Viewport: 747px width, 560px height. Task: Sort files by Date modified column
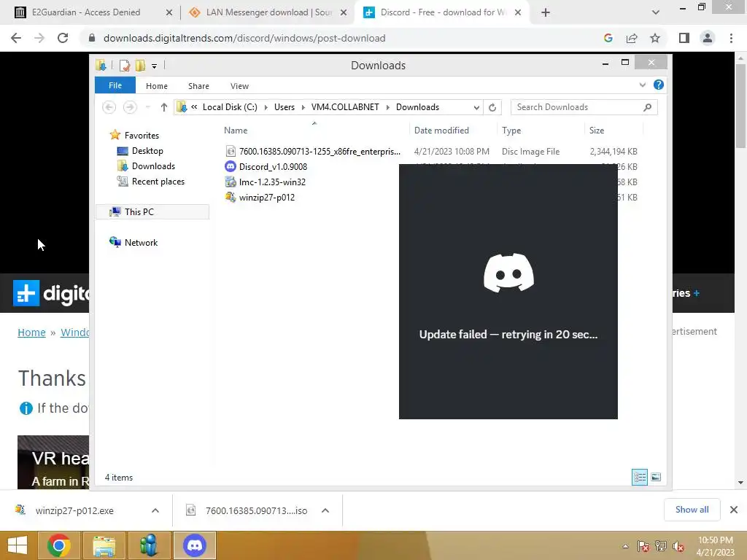pos(441,131)
